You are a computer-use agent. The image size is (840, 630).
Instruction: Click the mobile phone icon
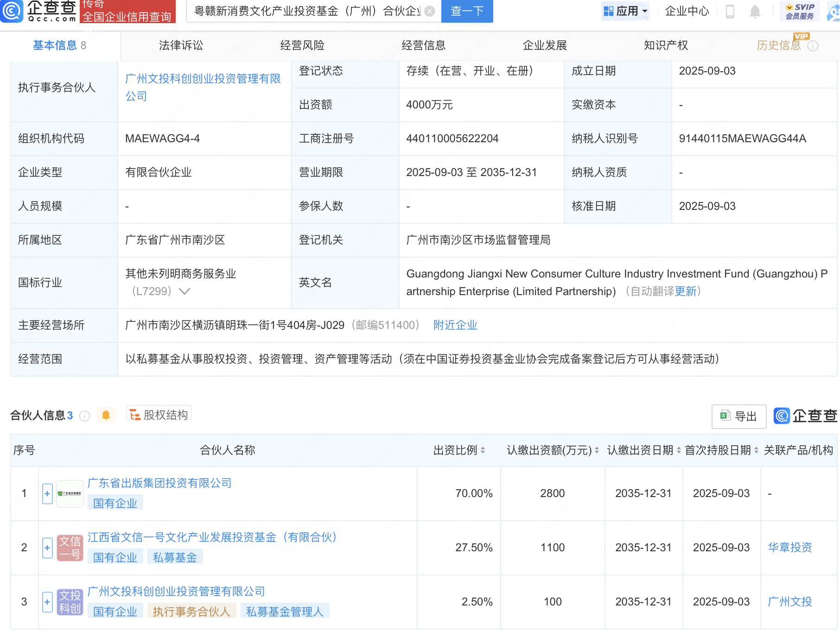[x=730, y=11]
